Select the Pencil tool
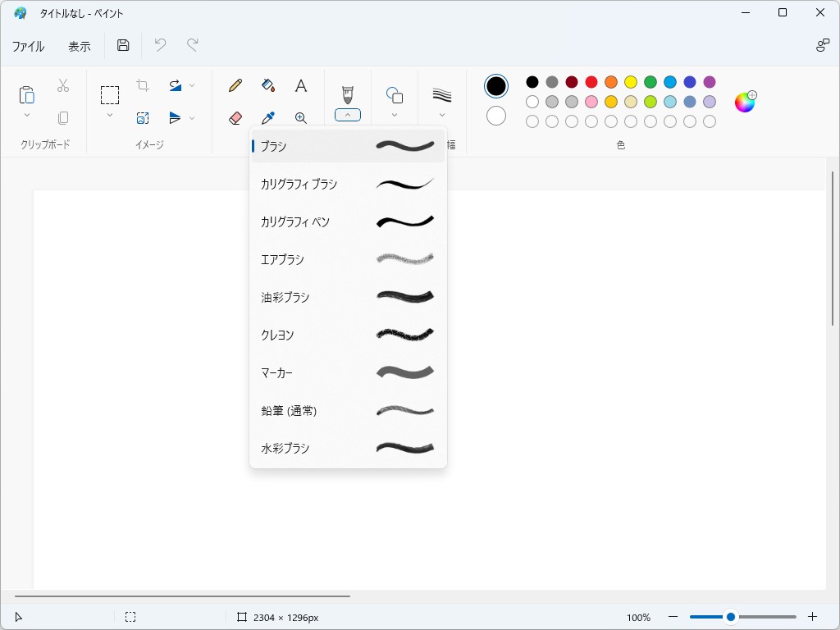 pos(235,85)
